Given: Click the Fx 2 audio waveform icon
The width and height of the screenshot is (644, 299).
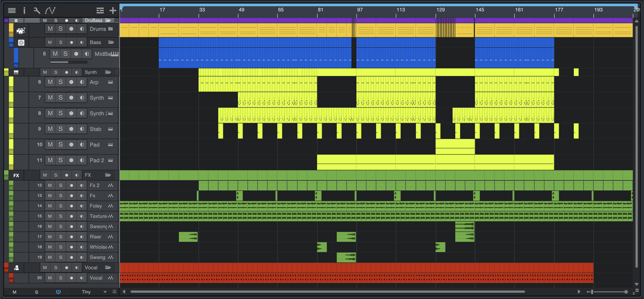Looking at the screenshot, I should tap(110, 185).
